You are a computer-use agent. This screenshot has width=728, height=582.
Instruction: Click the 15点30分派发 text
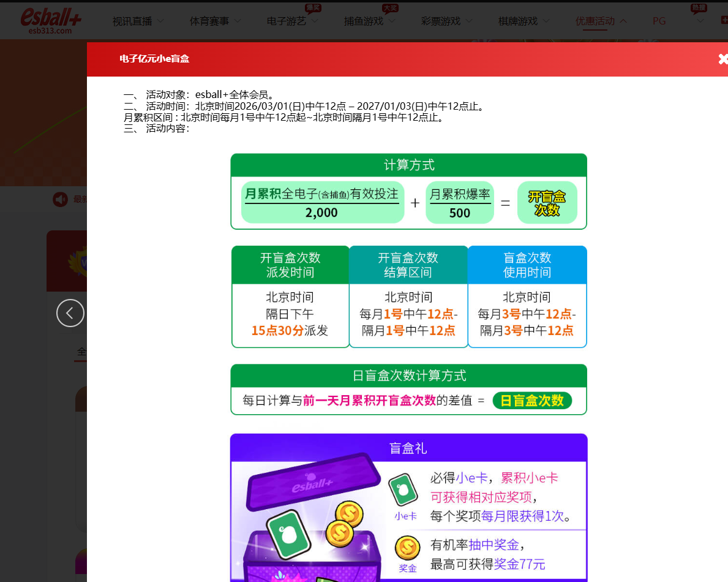point(290,330)
